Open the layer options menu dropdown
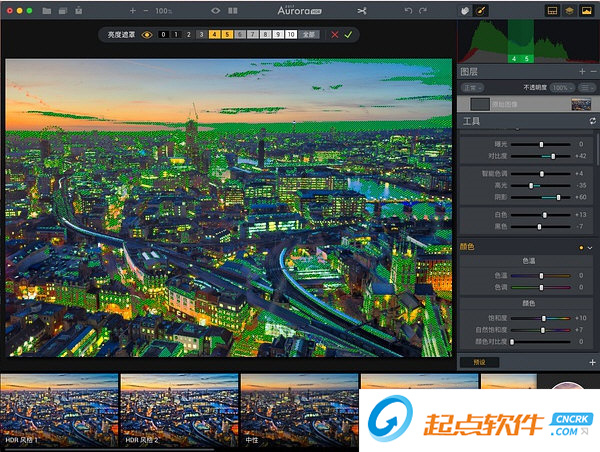The image size is (600, 452). click(x=587, y=88)
